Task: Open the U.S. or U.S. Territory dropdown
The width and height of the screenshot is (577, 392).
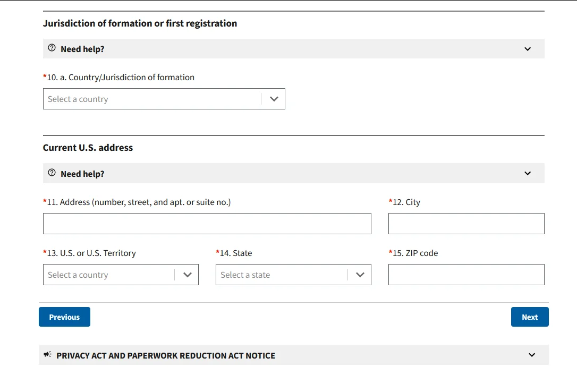Action: click(121, 275)
